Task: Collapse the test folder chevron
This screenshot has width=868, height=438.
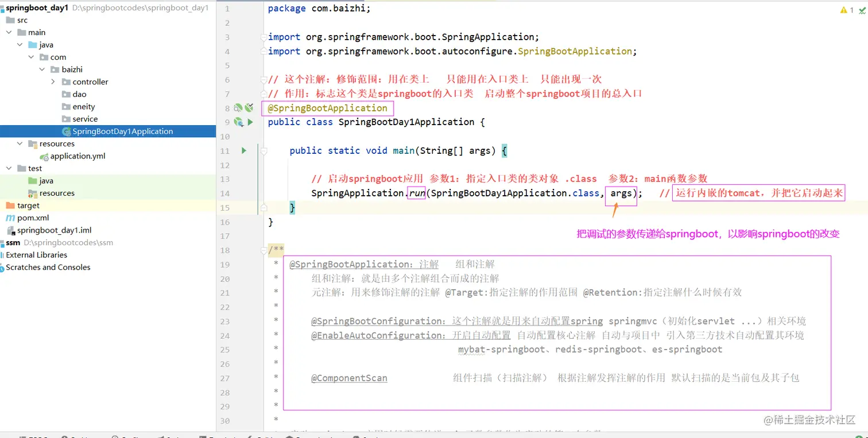Action: point(9,169)
